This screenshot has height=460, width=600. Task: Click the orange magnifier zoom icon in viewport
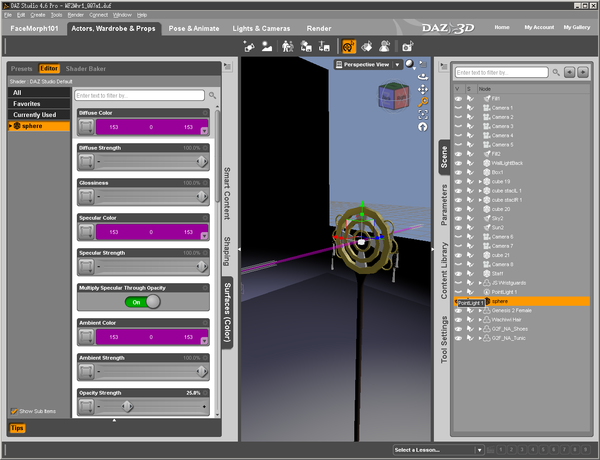point(423,102)
